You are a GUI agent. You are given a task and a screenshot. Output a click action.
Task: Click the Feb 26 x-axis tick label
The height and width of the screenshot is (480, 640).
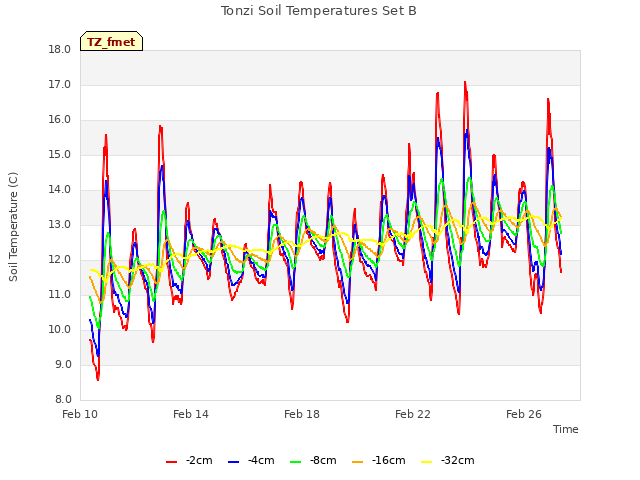pos(524,414)
